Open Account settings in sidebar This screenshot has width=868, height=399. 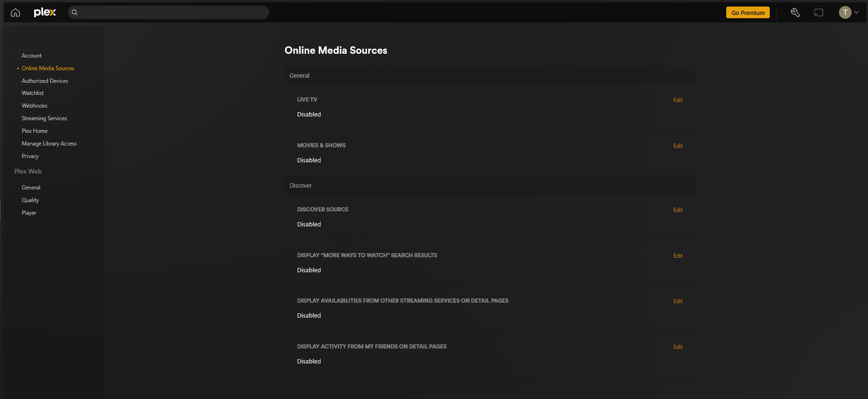(31, 56)
